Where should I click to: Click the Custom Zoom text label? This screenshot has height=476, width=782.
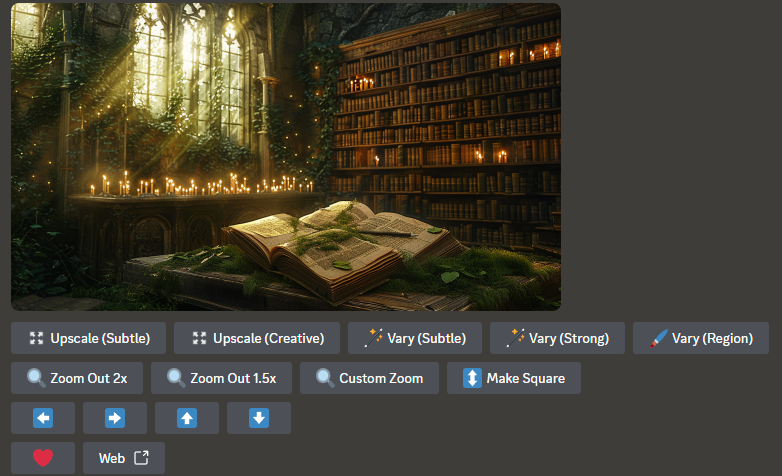coord(381,378)
